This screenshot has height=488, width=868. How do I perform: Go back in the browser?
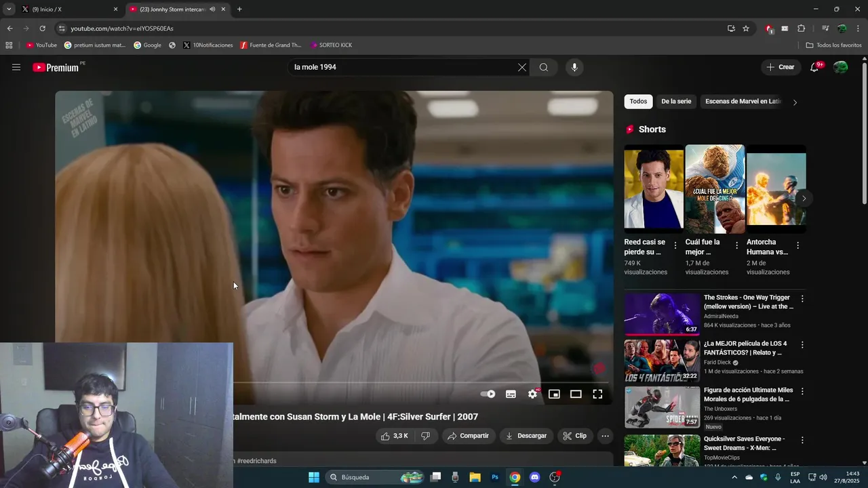coord(9,28)
